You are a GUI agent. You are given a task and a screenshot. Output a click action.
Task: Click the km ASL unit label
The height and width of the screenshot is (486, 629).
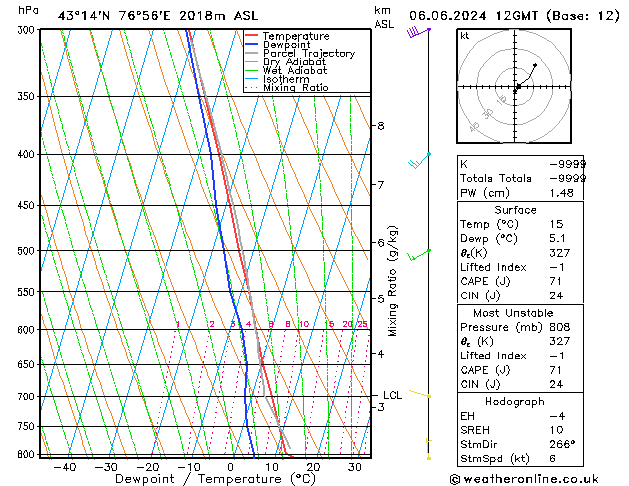coord(384,17)
